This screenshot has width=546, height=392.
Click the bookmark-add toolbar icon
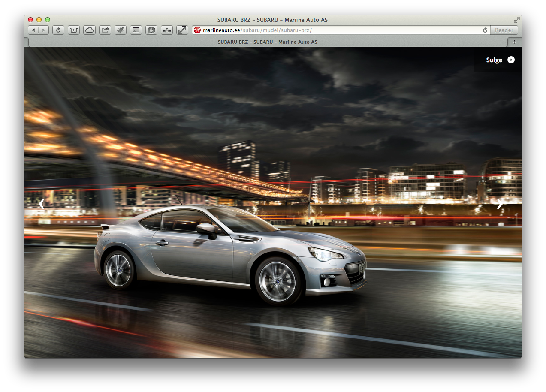(74, 30)
